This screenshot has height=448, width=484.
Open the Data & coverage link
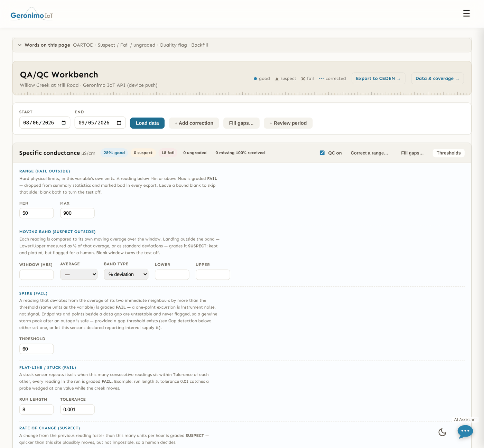[x=437, y=78]
